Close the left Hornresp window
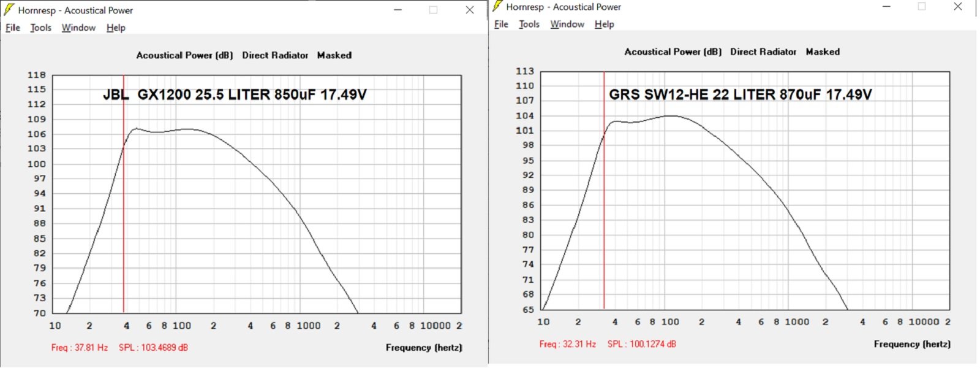The width and height of the screenshot is (980, 368). [470, 10]
